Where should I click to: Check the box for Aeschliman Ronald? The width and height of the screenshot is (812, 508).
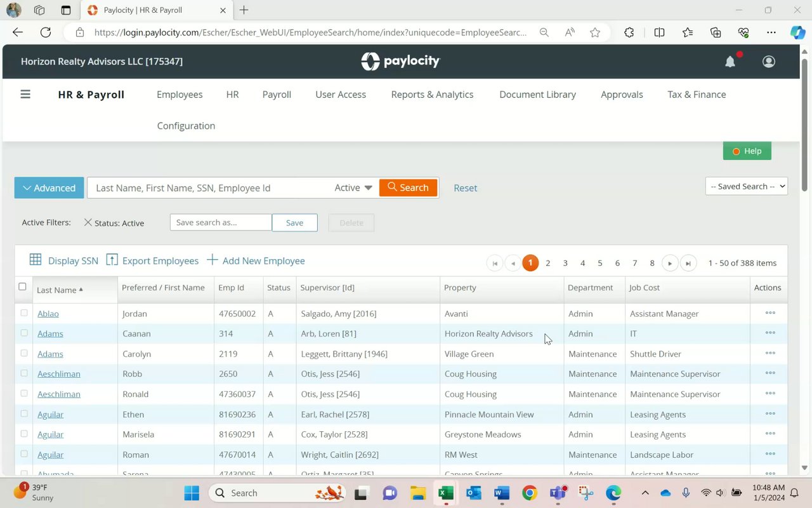[x=24, y=393]
